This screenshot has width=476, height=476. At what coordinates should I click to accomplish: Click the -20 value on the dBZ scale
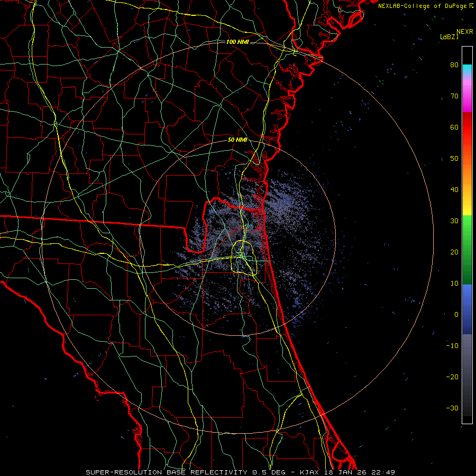(x=452, y=377)
